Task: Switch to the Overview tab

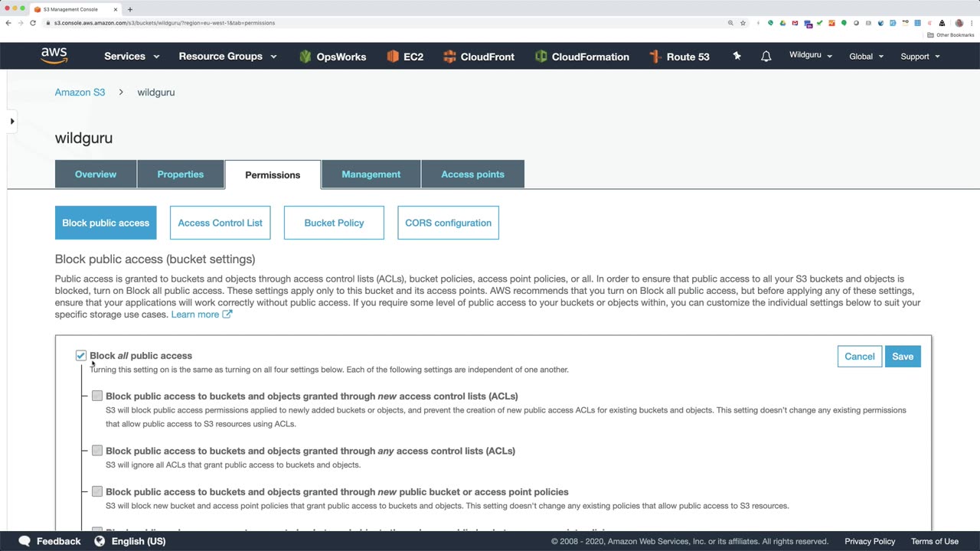Action: pos(96,174)
